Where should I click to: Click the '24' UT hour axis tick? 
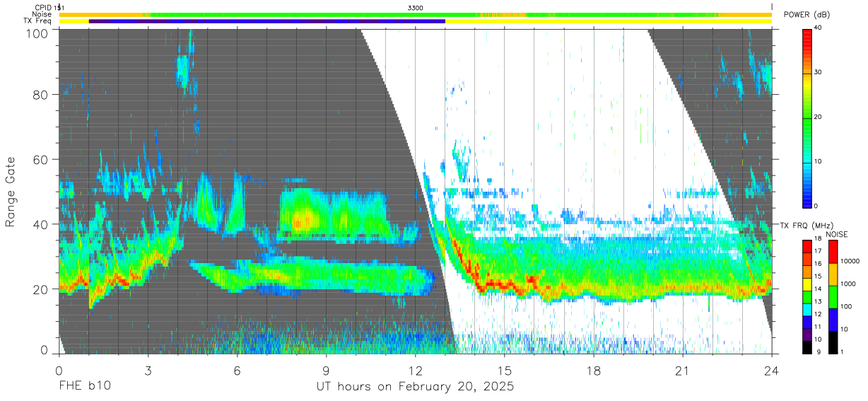[x=771, y=370]
